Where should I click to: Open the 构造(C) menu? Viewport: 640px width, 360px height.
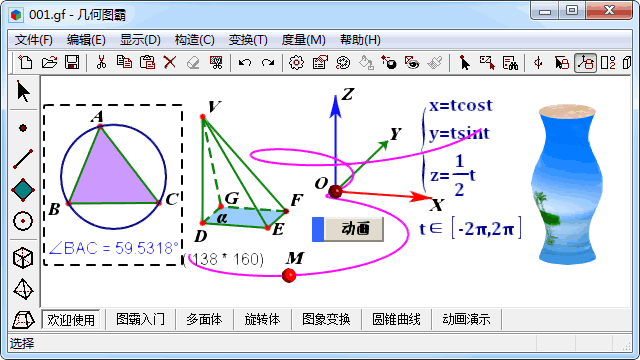(194, 40)
